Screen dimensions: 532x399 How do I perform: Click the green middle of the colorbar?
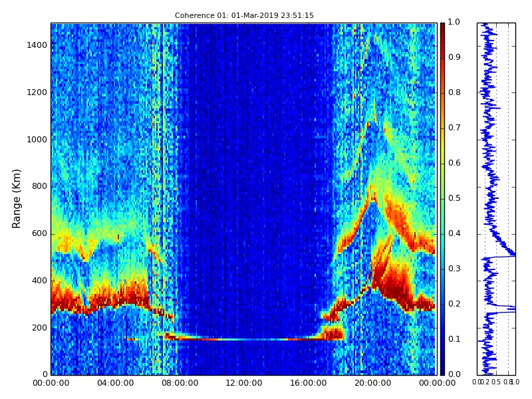pyautogui.click(x=442, y=199)
